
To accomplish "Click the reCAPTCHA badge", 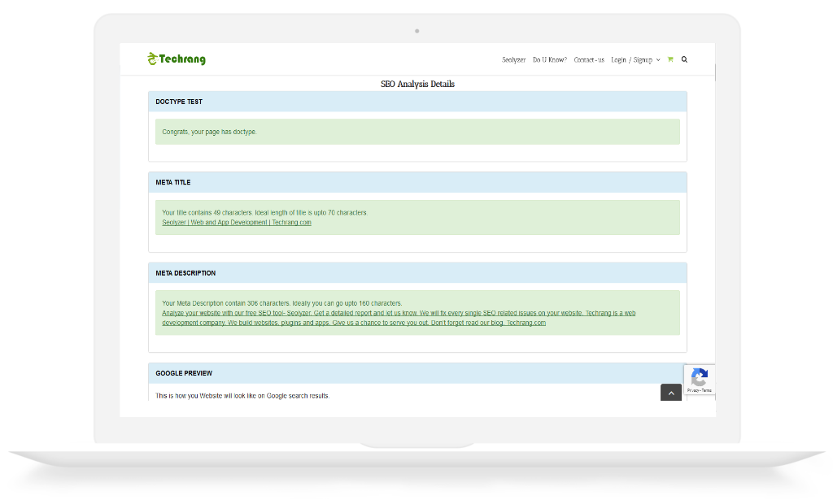I will pyautogui.click(x=699, y=379).
